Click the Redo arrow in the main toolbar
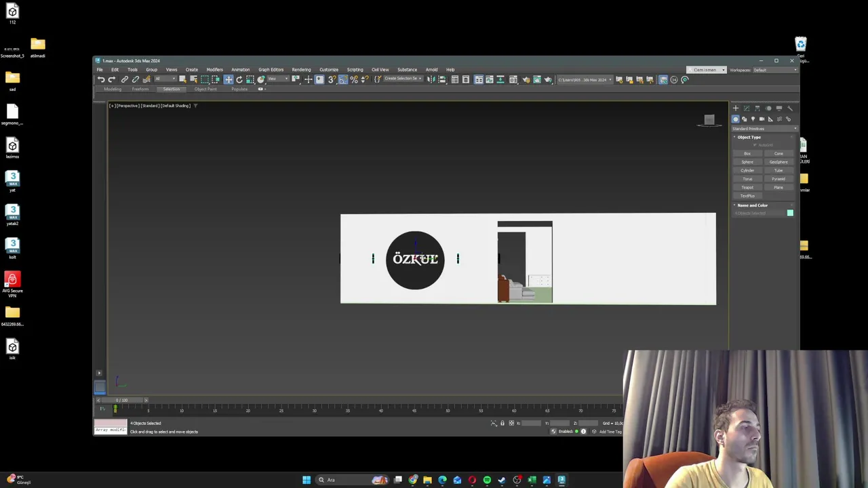This screenshot has width=868, height=488. coord(112,79)
